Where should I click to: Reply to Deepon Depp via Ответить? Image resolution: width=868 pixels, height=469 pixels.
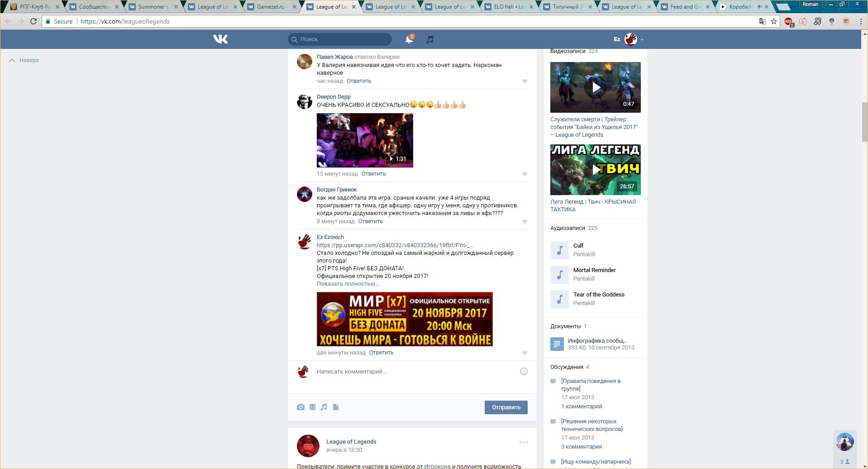pos(373,174)
